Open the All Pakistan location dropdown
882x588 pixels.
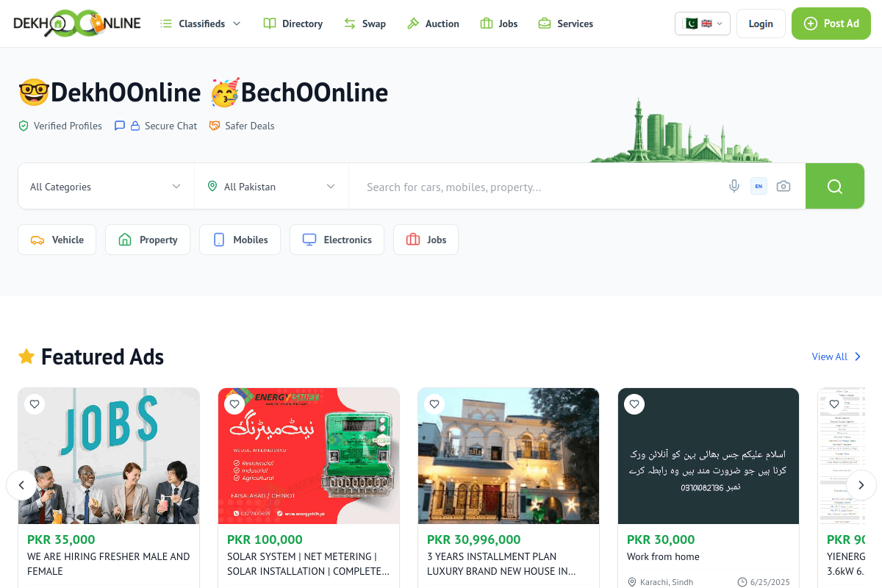(271, 187)
